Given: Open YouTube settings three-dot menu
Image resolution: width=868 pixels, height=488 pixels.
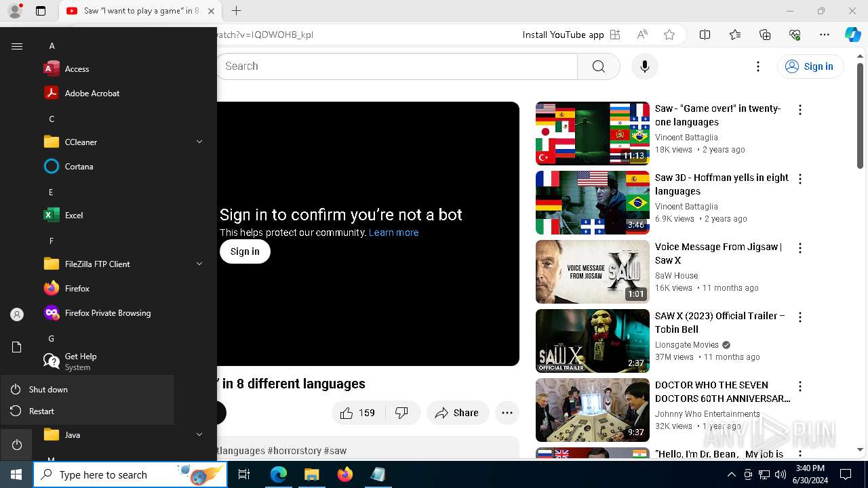Looking at the screenshot, I should click(x=758, y=66).
